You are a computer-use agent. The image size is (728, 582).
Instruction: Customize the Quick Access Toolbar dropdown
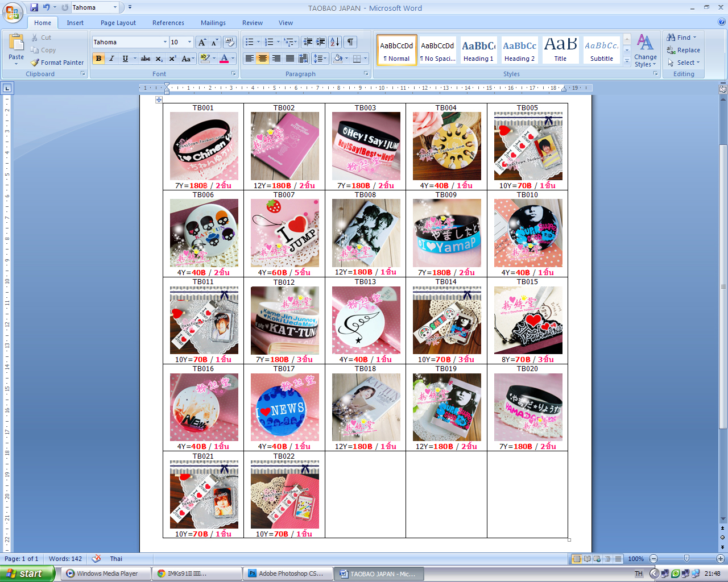coord(130,7)
